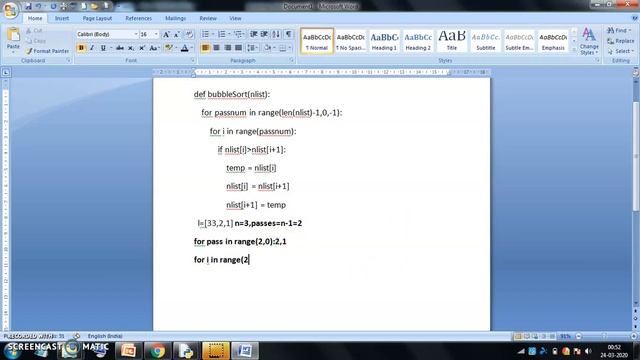
Task: Switch to the Insert tab
Action: (62, 18)
